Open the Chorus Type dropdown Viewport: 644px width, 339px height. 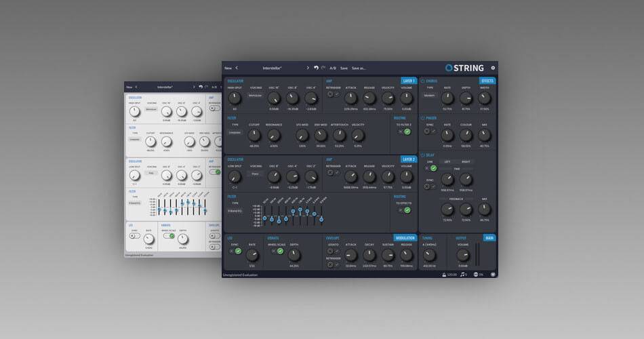click(429, 96)
